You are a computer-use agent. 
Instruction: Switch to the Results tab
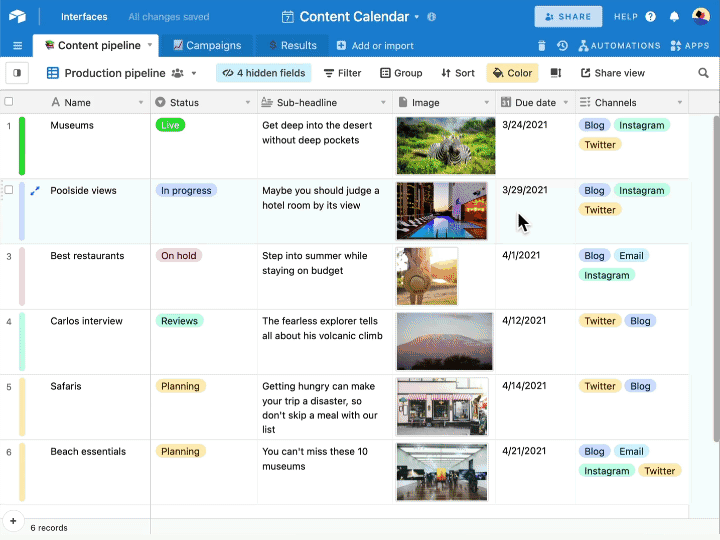pyautogui.click(x=292, y=45)
